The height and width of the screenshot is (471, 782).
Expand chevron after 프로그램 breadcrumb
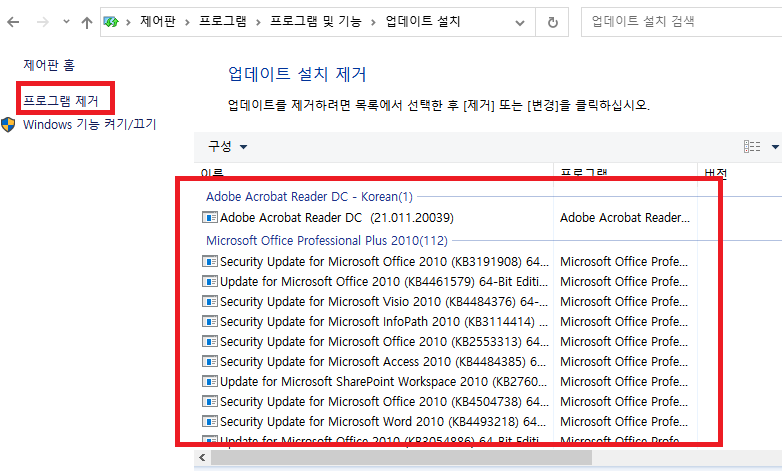[258, 22]
